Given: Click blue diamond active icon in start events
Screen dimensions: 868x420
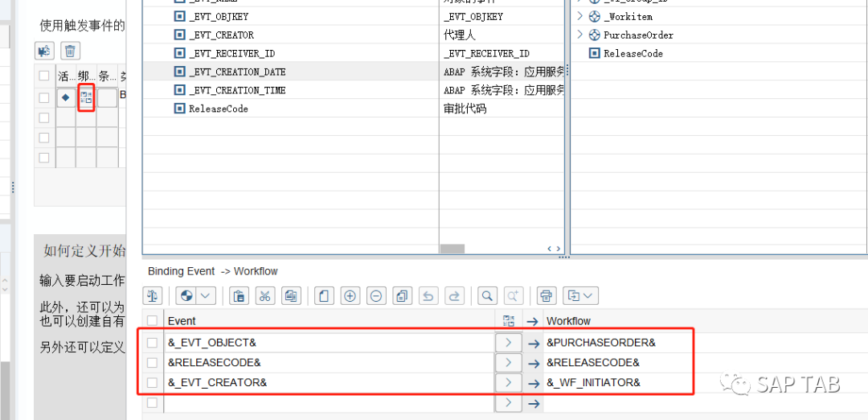Looking at the screenshot, I should [66, 97].
